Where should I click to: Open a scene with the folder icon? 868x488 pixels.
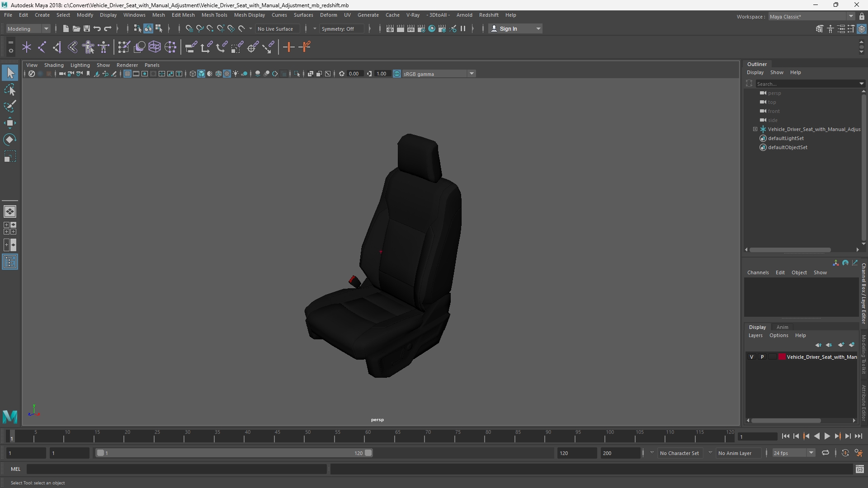(x=76, y=28)
